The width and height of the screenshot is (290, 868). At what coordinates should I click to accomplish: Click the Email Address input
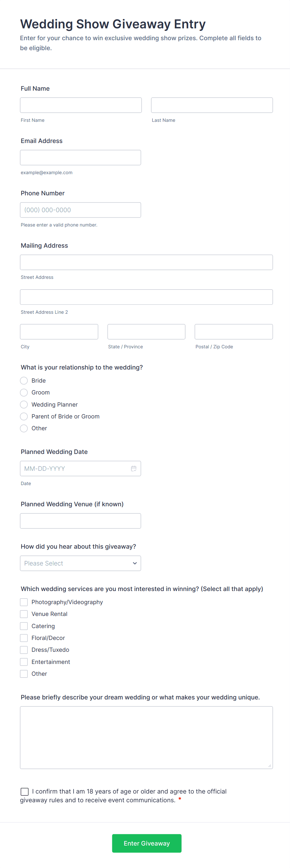(x=80, y=158)
